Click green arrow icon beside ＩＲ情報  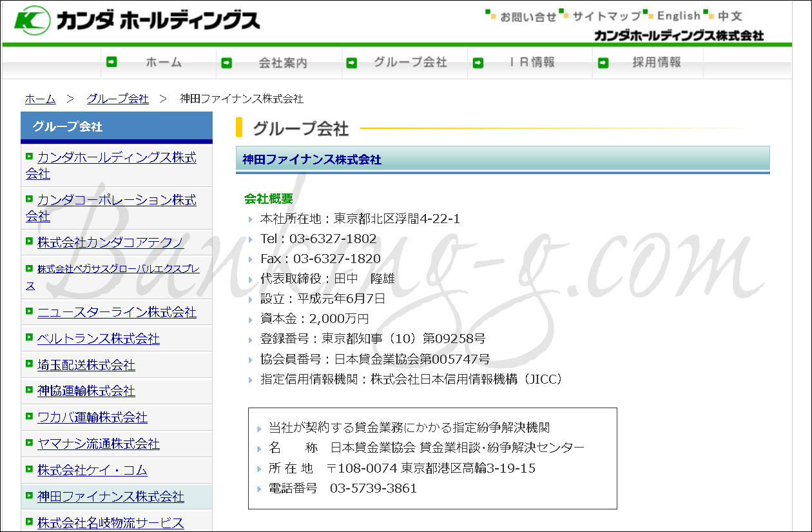coord(478,63)
